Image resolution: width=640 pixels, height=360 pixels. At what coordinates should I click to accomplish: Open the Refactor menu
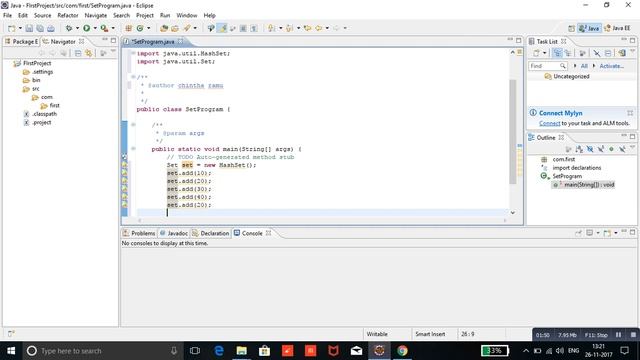point(68,15)
